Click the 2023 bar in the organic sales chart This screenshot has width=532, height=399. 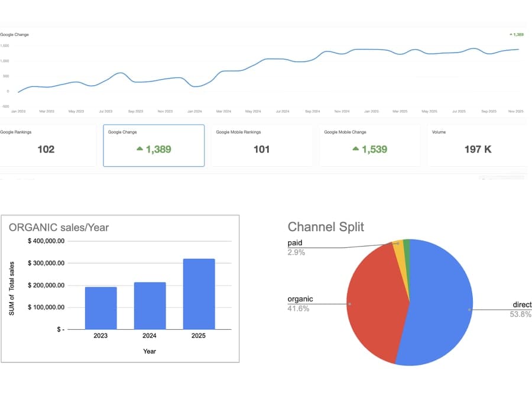point(100,308)
